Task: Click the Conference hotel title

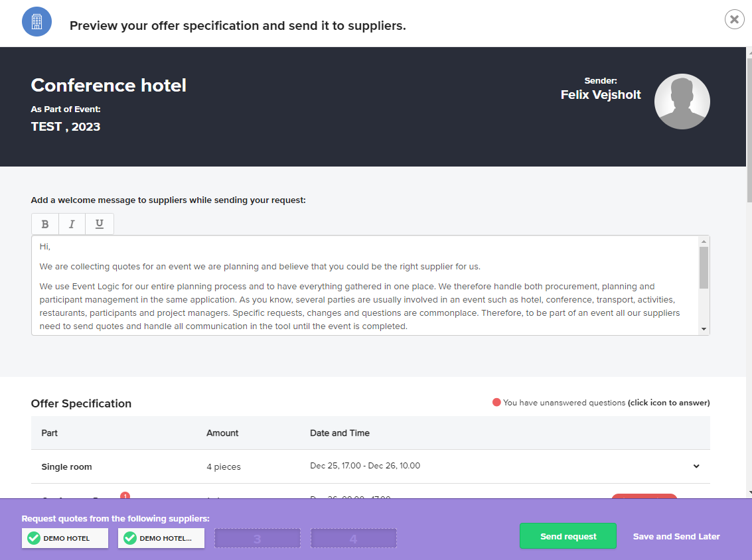Action: [x=108, y=86]
